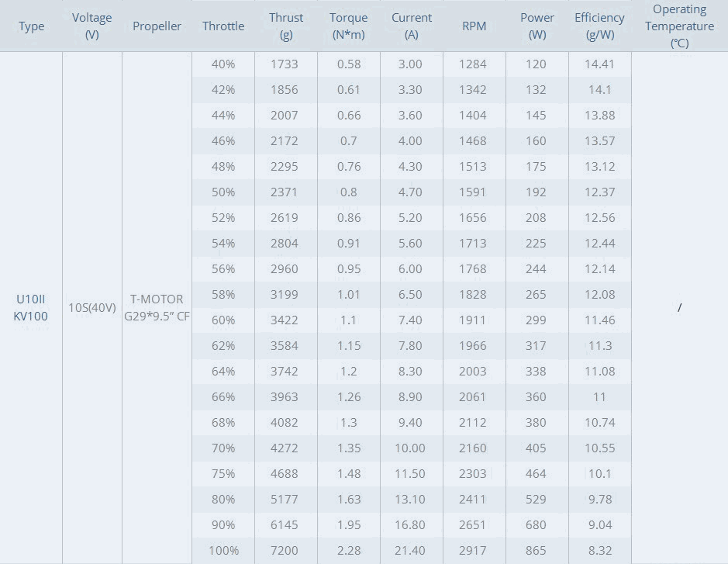The image size is (728, 564).
Task: Click the Throttle column header
Action: pos(223,26)
